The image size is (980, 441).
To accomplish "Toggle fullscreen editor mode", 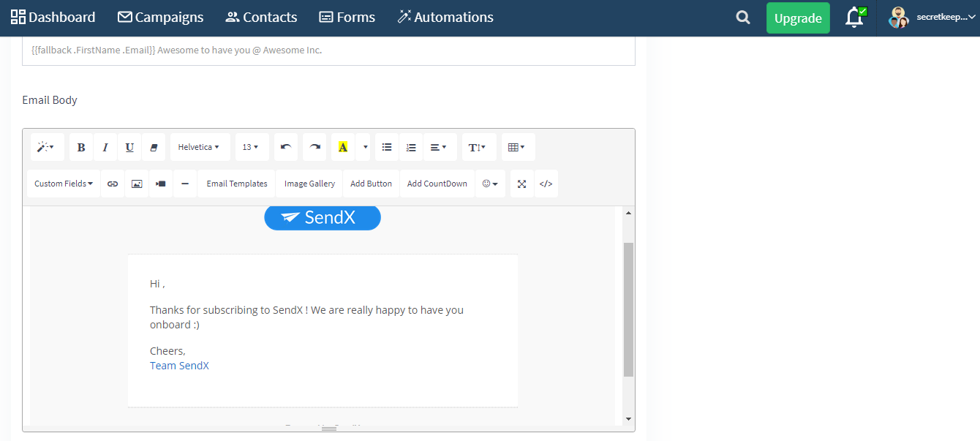I will click(x=522, y=184).
